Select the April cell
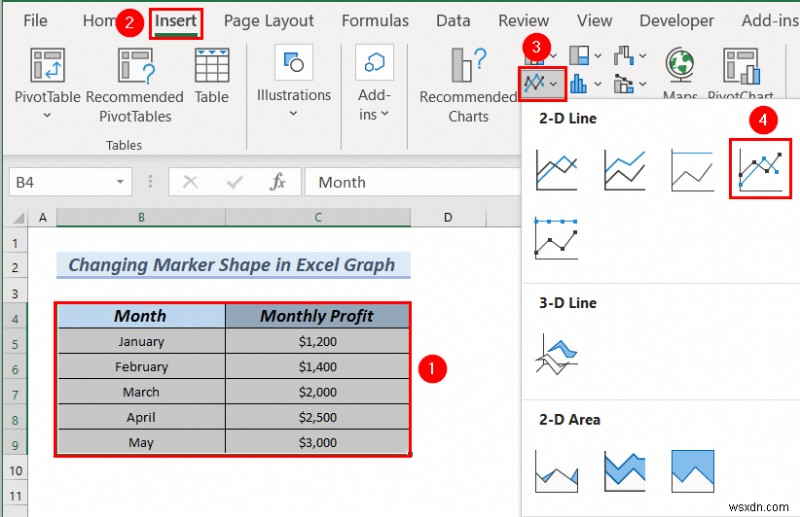 (x=141, y=417)
